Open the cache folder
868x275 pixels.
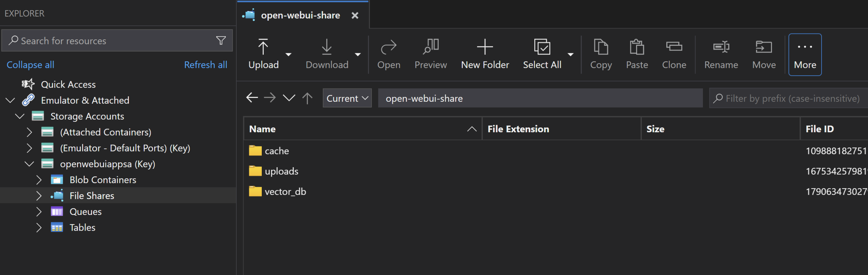(x=277, y=151)
